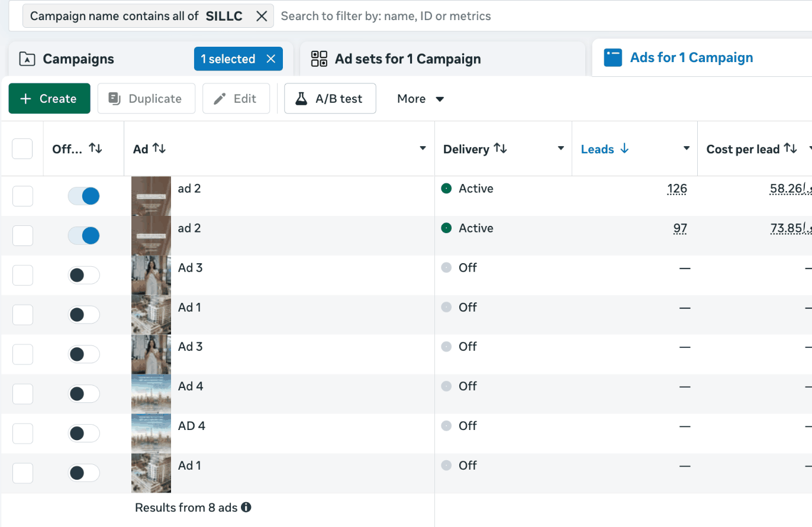Click the 126 leads value
This screenshot has height=527, width=812.
677,189
